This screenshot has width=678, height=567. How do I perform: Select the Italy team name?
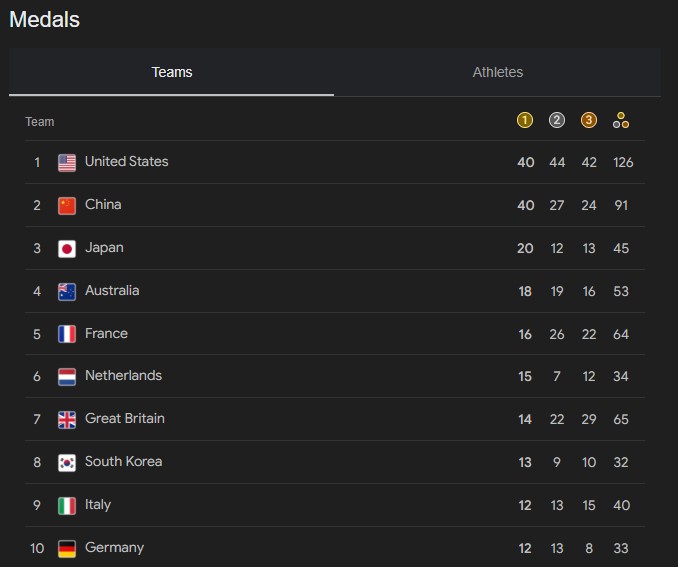click(98, 505)
